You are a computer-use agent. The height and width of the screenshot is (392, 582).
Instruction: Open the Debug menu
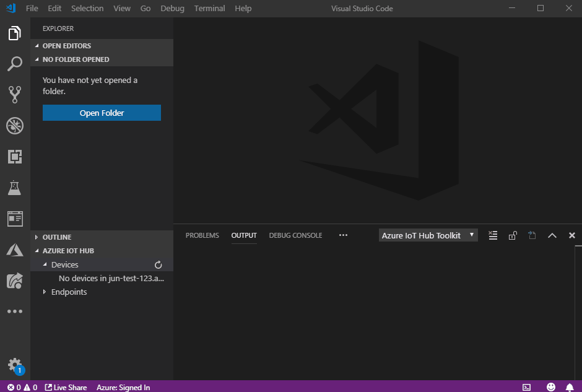pyautogui.click(x=172, y=8)
